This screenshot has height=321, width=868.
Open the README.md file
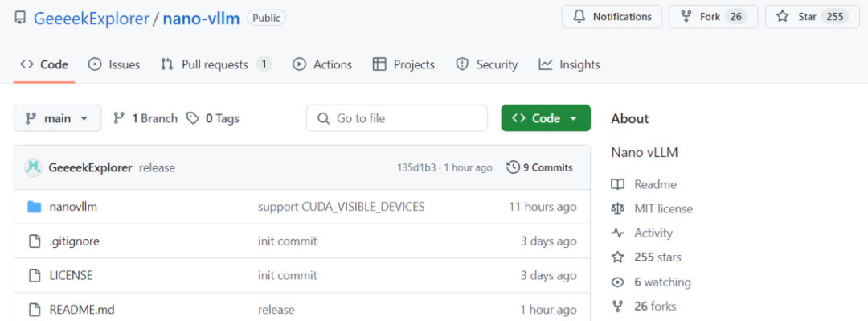82,310
